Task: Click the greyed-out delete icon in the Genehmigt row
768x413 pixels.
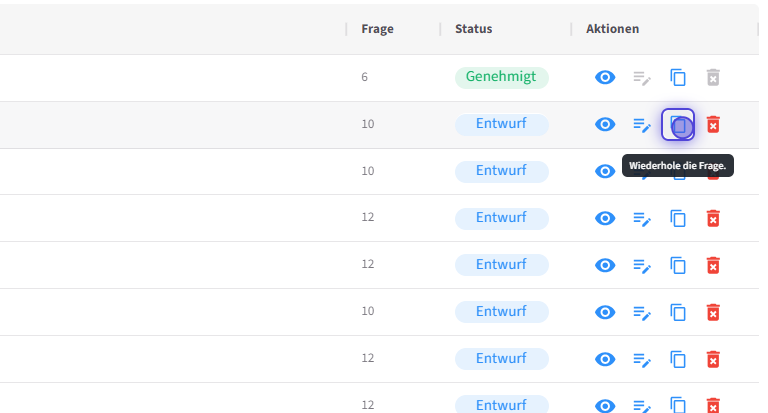Action: (713, 78)
